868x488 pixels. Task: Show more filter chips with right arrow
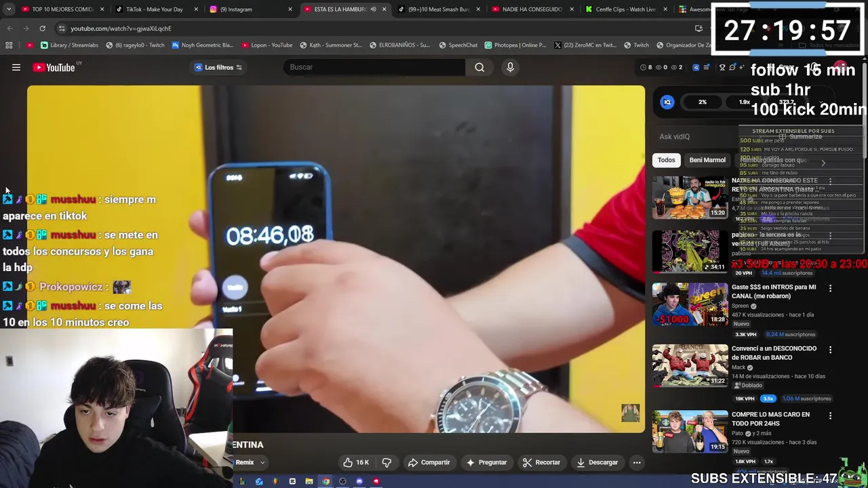(823, 163)
